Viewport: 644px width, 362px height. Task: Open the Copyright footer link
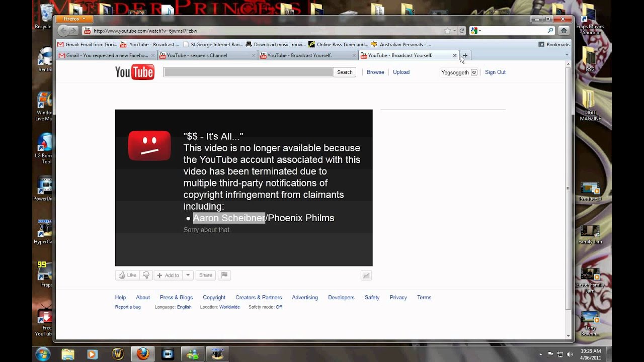pos(214,298)
